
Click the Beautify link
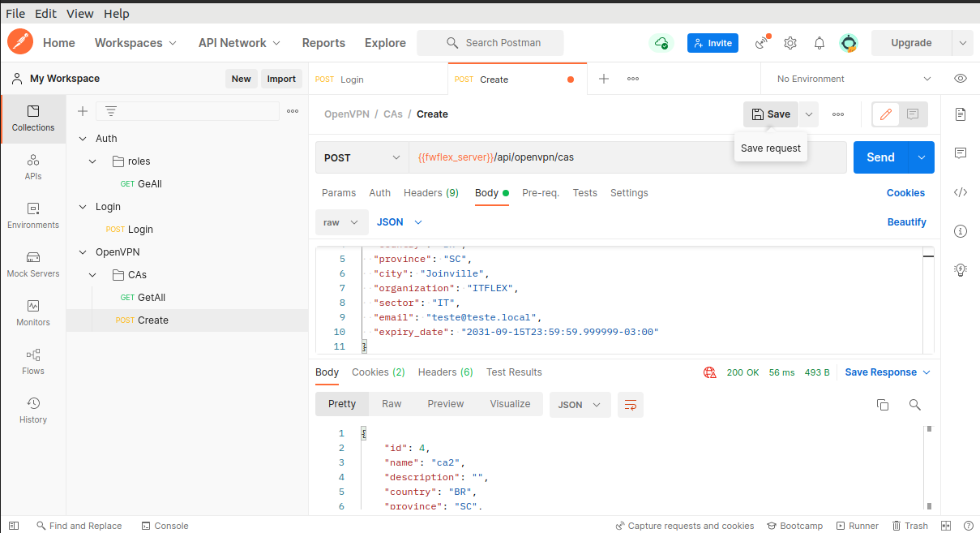(907, 222)
